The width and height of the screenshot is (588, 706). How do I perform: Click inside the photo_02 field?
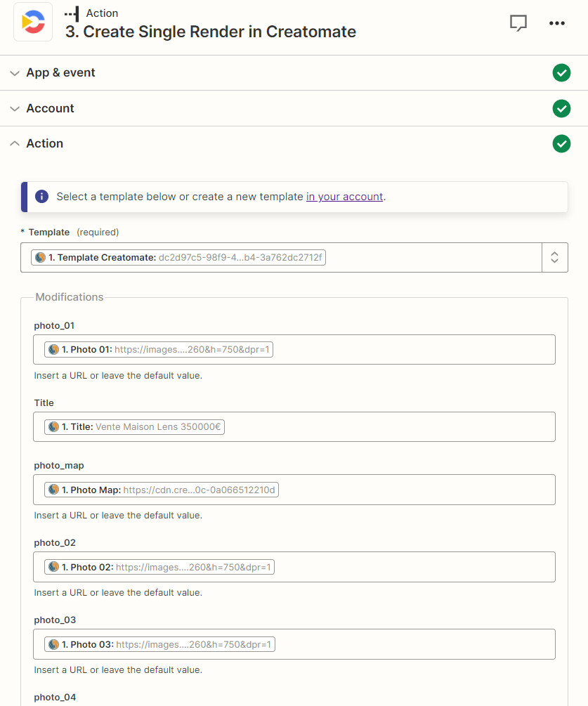(x=294, y=567)
